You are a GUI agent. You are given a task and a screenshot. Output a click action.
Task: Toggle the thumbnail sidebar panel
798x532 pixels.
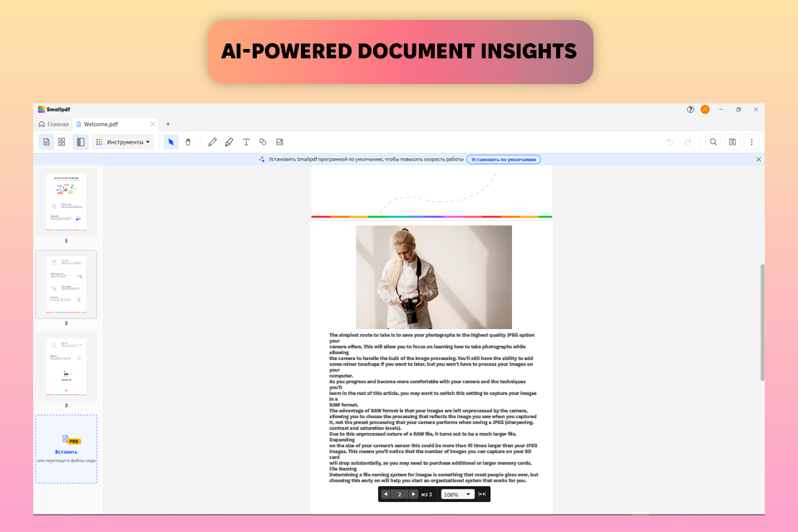pos(81,142)
